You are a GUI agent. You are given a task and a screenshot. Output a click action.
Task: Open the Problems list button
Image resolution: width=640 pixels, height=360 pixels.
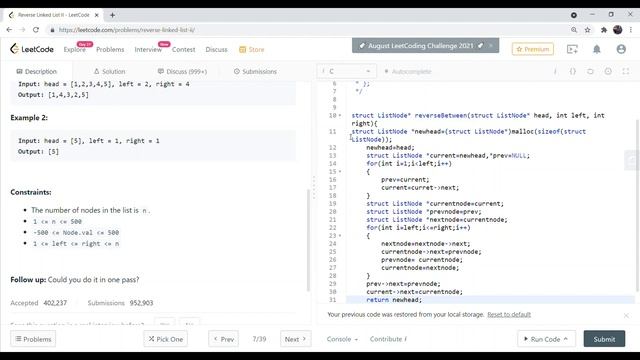(x=33, y=339)
